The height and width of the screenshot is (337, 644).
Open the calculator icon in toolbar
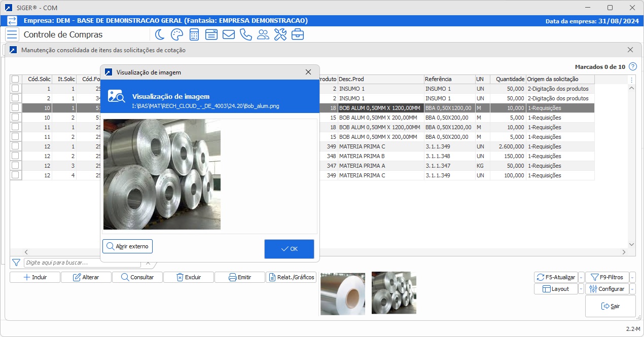[194, 34]
